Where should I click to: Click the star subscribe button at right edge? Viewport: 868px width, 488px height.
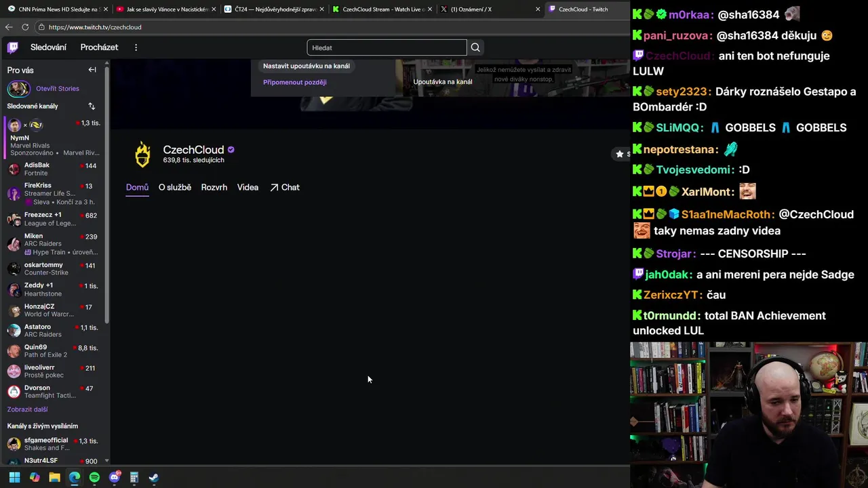coord(621,154)
